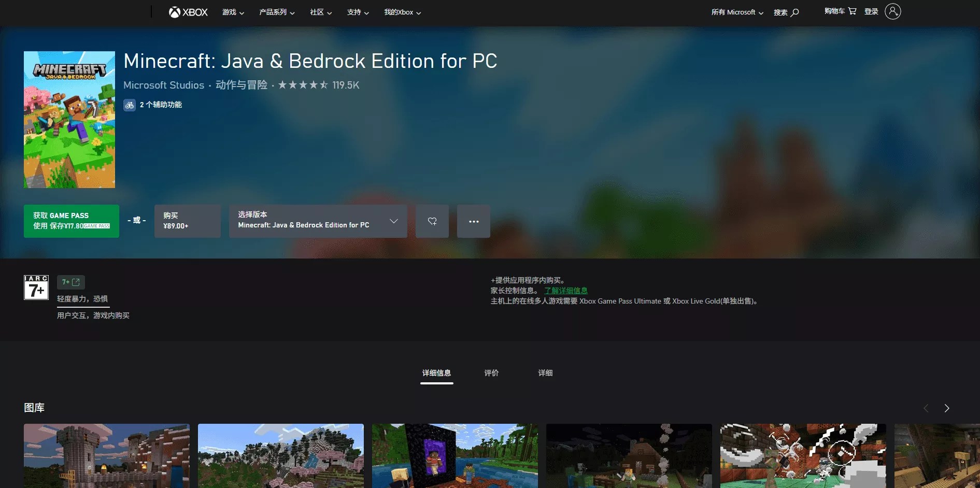Click the 获取 GAME PASS button
Image resolution: width=980 pixels, height=488 pixels.
71,221
